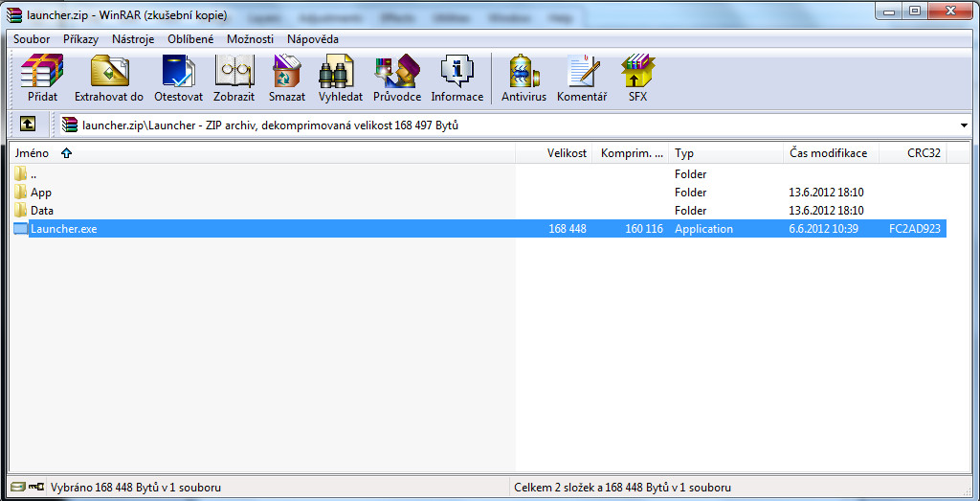Viewport: 980px width, 501px height.
Task: Run the Antivirus scan icon
Action: click(x=524, y=71)
